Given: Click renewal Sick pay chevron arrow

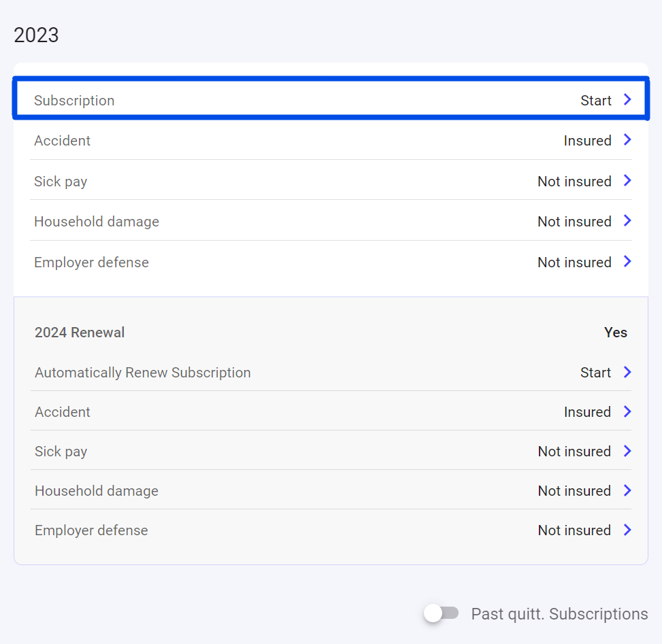Looking at the screenshot, I should point(627,451).
